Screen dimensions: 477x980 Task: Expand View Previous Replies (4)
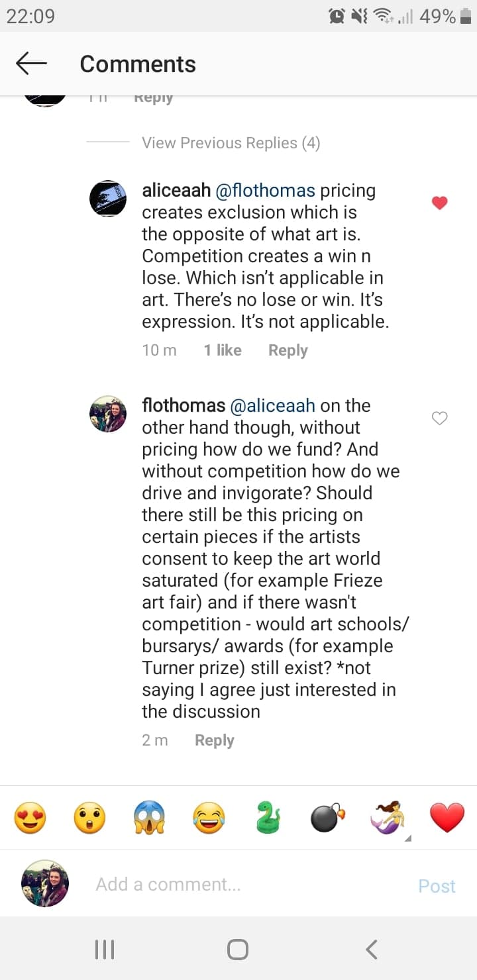[x=231, y=143]
